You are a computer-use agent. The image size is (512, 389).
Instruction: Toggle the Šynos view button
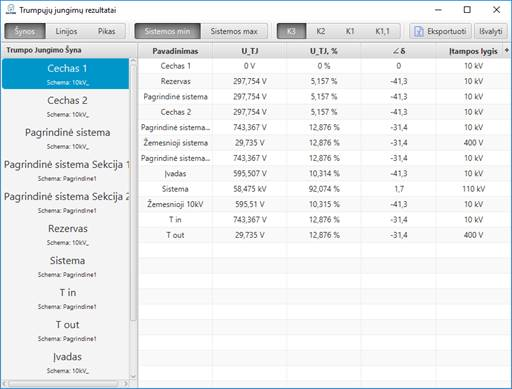[x=25, y=31]
